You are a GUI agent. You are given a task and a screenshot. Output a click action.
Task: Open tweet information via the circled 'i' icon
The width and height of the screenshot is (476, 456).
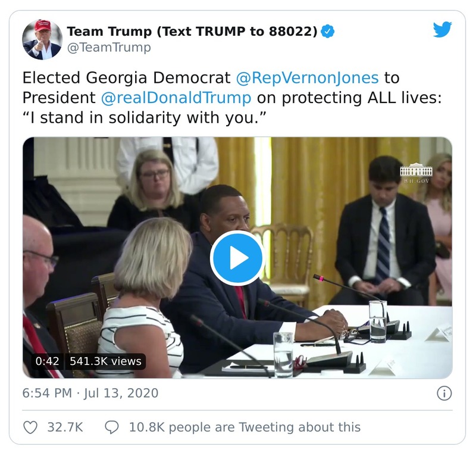[x=444, y=393]
